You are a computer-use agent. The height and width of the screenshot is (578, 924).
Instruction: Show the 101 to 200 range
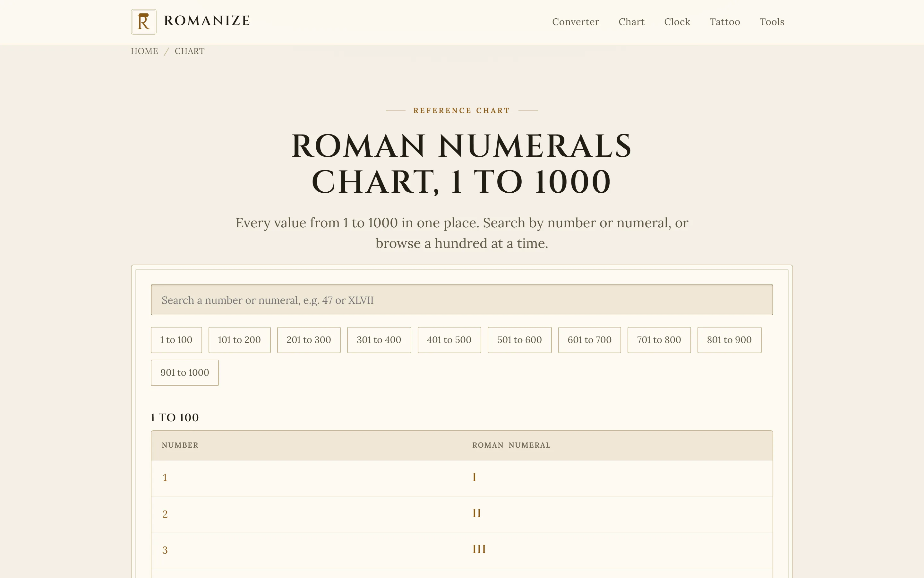tap(239, 340)
